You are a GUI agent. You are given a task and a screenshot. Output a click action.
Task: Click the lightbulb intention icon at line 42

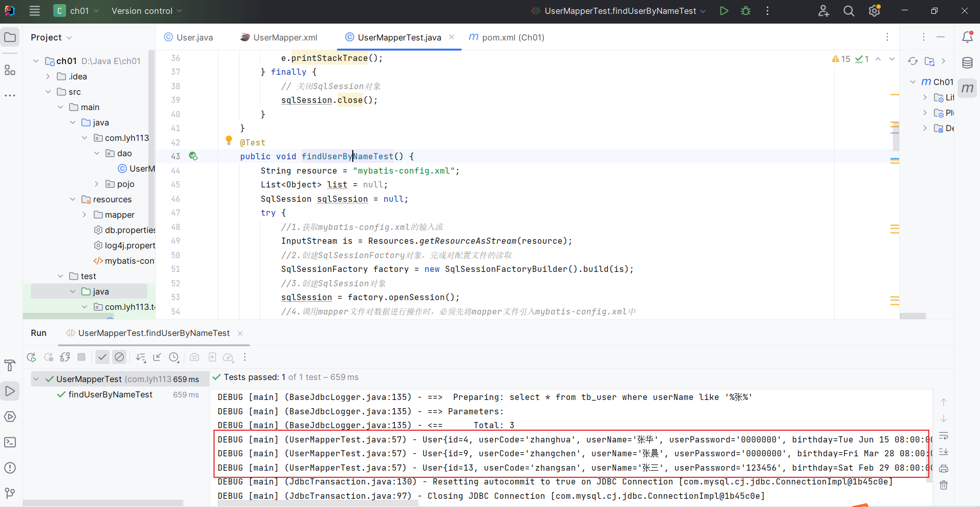pos(229,140)
